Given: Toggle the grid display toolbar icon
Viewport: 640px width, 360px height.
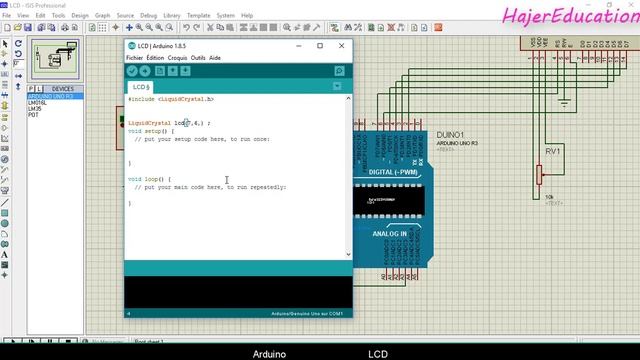Looking at the screenshot, I should (x=102, y=28).
